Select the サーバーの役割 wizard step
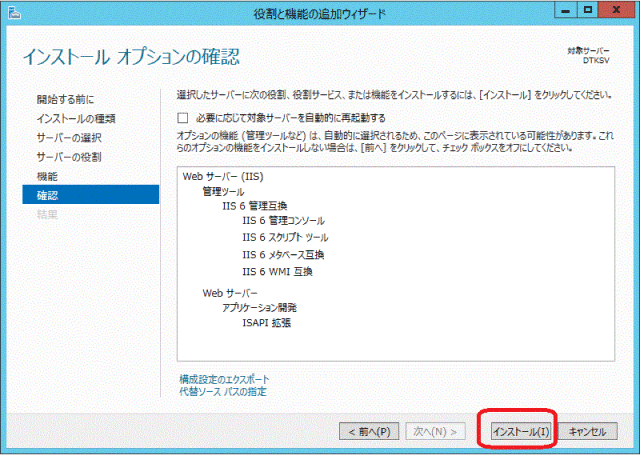The image size is (640, 455). 69,157
